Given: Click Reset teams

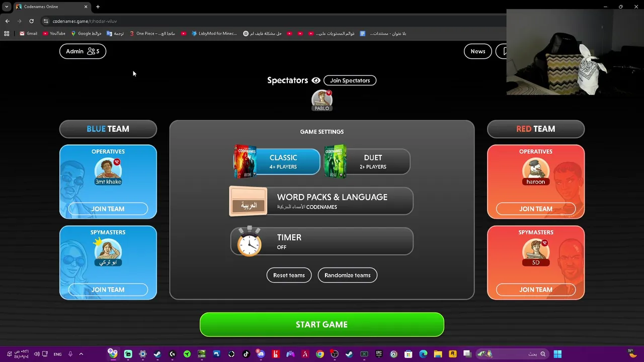Looking at the screenshot, I should click(289, 275).
